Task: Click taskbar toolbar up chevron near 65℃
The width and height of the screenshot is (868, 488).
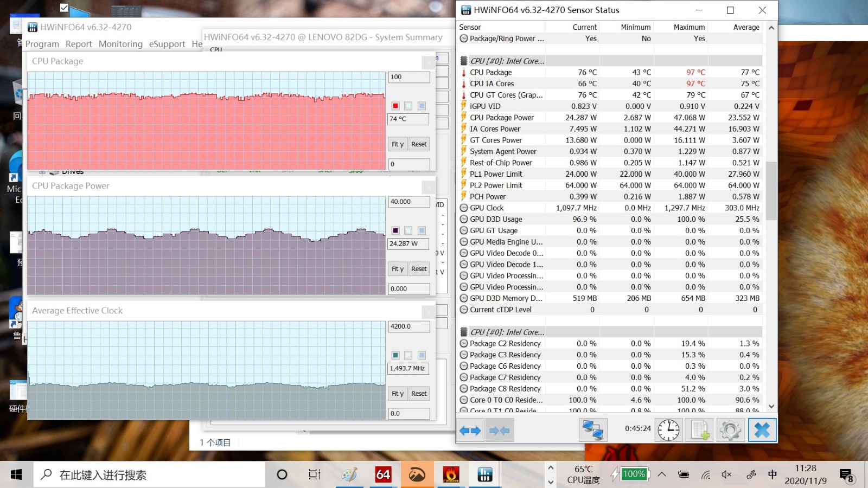Action: pyautogui.click(x=551, y=467)
